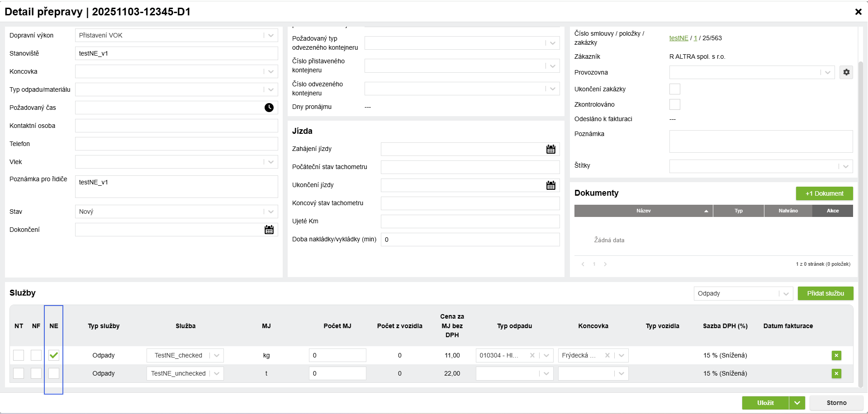Open the Odpady service type dropdown
Image resolution: width=868 pixels, height=414 pixels.
click(x=786, y=293)
